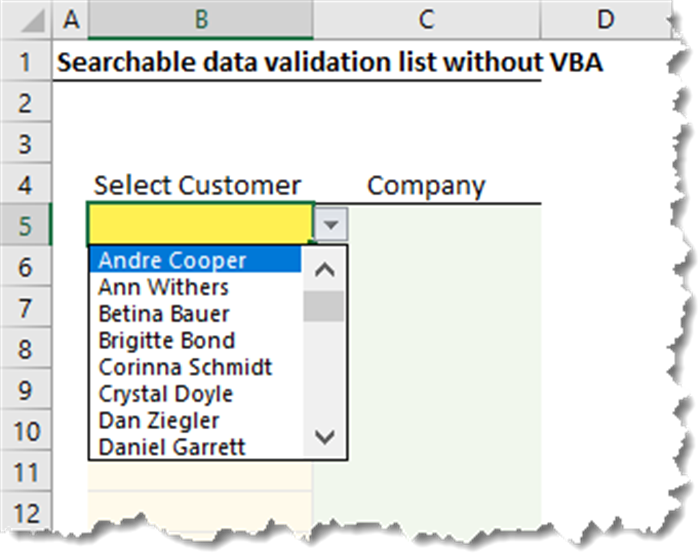Select column C header
700x554 pixels.
[x=426, y=18]
